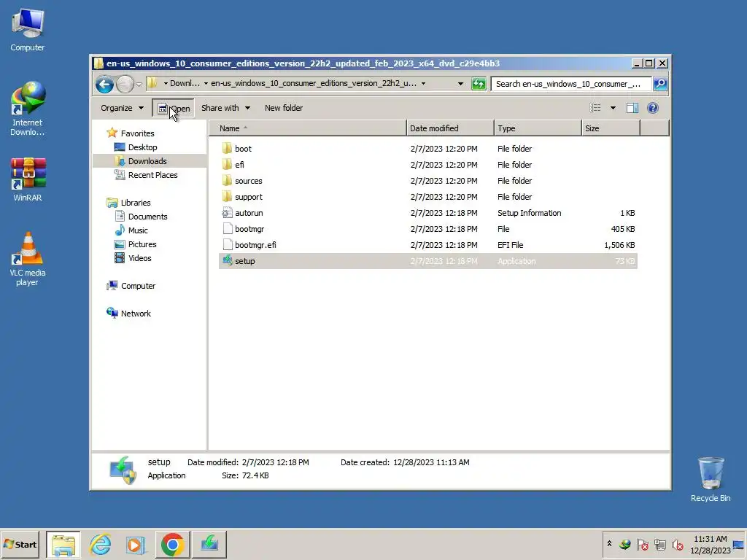Select the WinRAR desktop icon
Viewport: 747px width, 560px height.
tap(28, 179)
